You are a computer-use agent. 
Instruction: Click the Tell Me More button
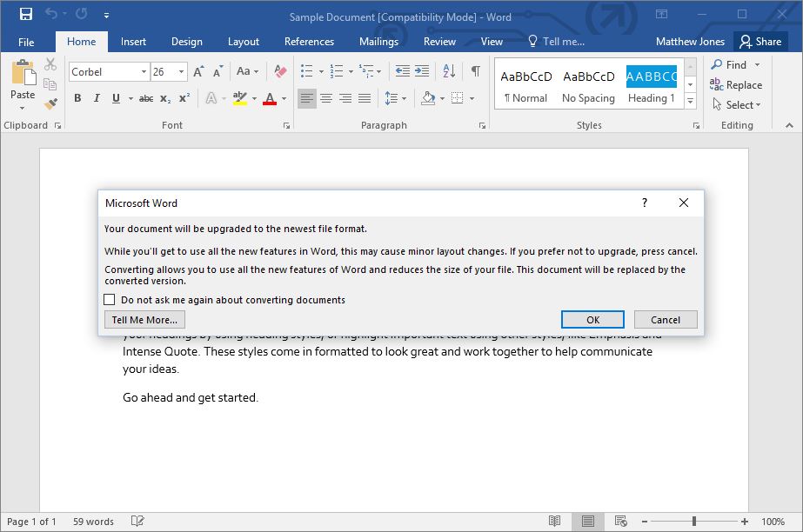pyautogui.click(x=144, y=320)
